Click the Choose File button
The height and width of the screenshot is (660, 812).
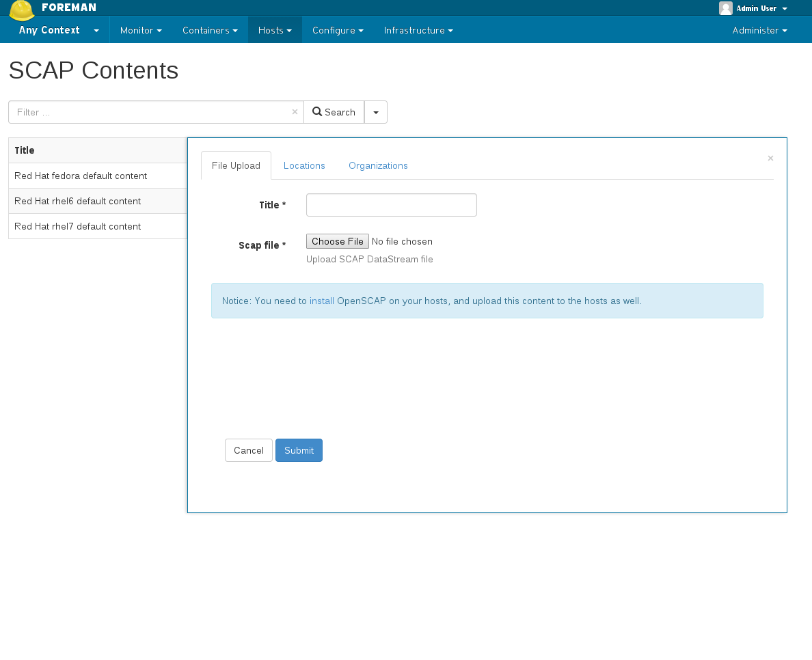click(338, 241)
